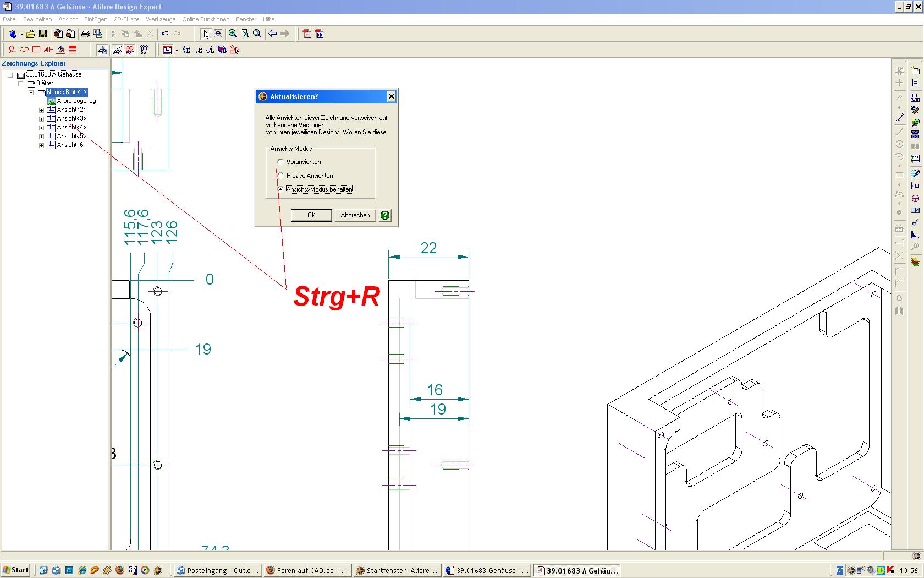Click the Open folder toolbar icon
924x578 pixels.
tap(31, 34)
